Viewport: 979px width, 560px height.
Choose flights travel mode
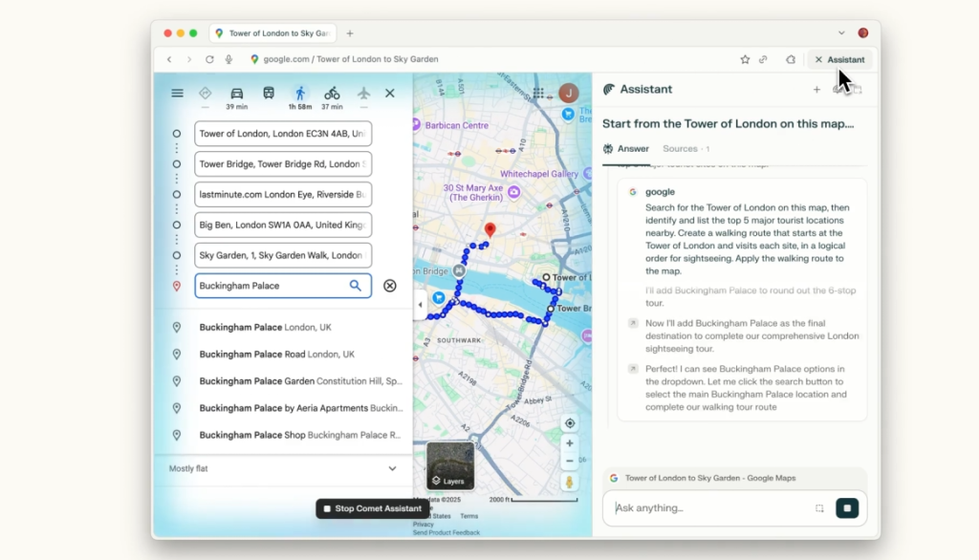coord(363,93)
